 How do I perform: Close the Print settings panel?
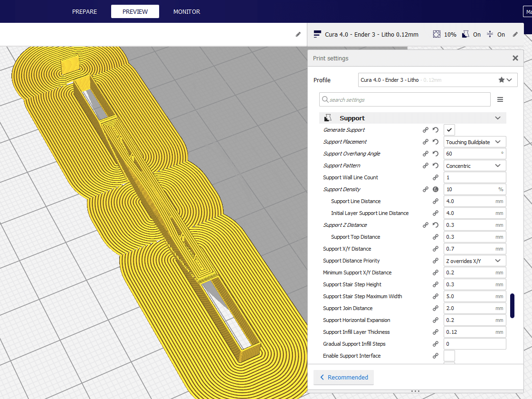(x=515, y=58)
